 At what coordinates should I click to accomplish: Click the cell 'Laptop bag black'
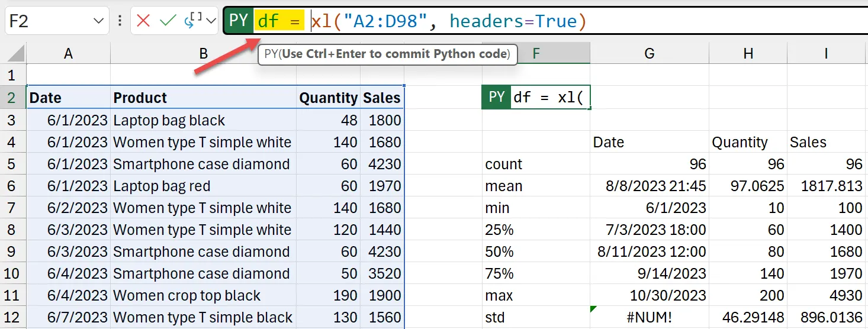[204, 120]
